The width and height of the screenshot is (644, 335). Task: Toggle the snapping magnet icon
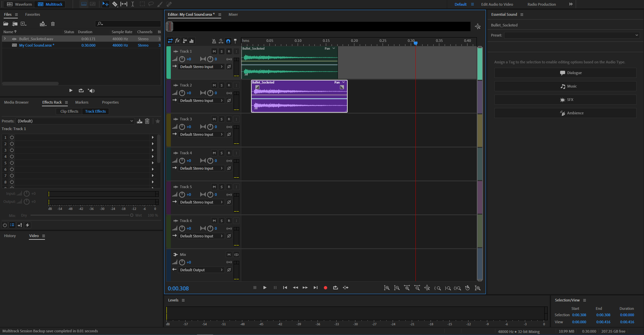point(228,41)
